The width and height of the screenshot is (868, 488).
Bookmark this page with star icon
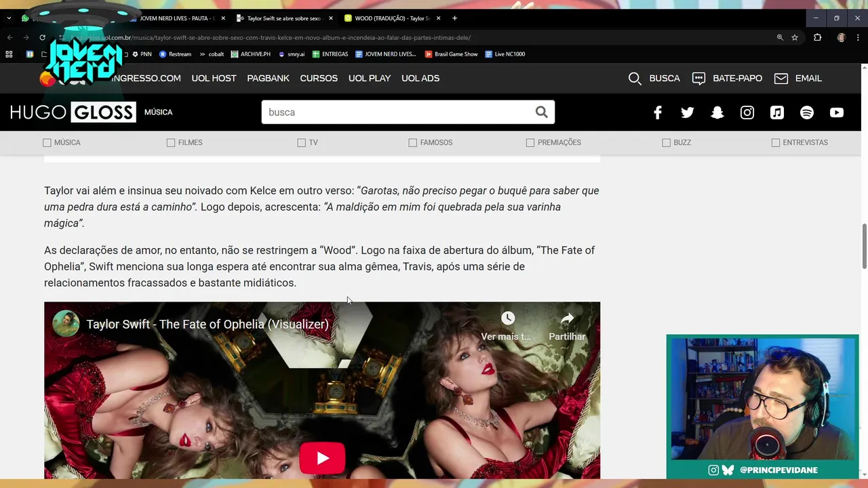[795, 37]
